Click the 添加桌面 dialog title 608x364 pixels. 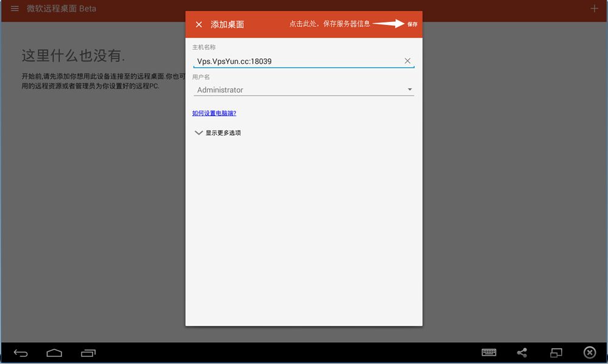[x=227, y=24]
